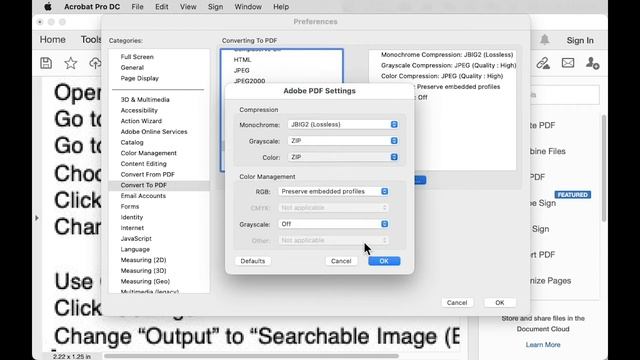Click the sign pen icon in toolbar
The width and height of the screenshot is (640, 360).
coord(543,63)
